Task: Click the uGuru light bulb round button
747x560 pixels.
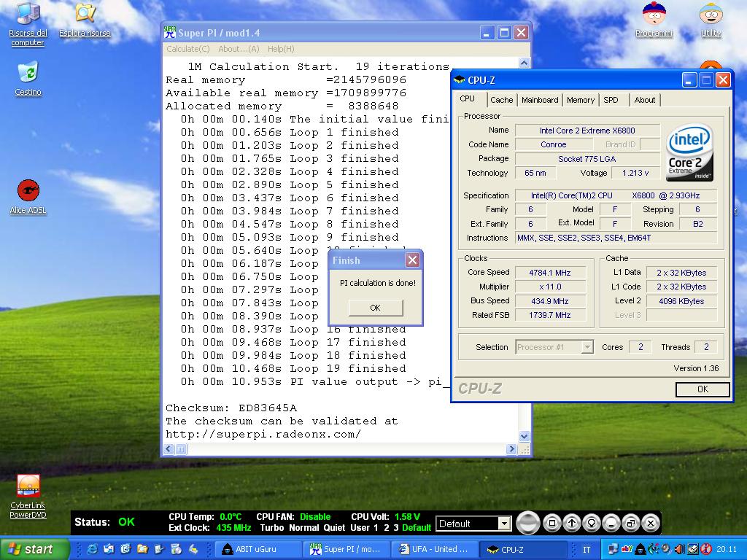Action: (591, 524)
